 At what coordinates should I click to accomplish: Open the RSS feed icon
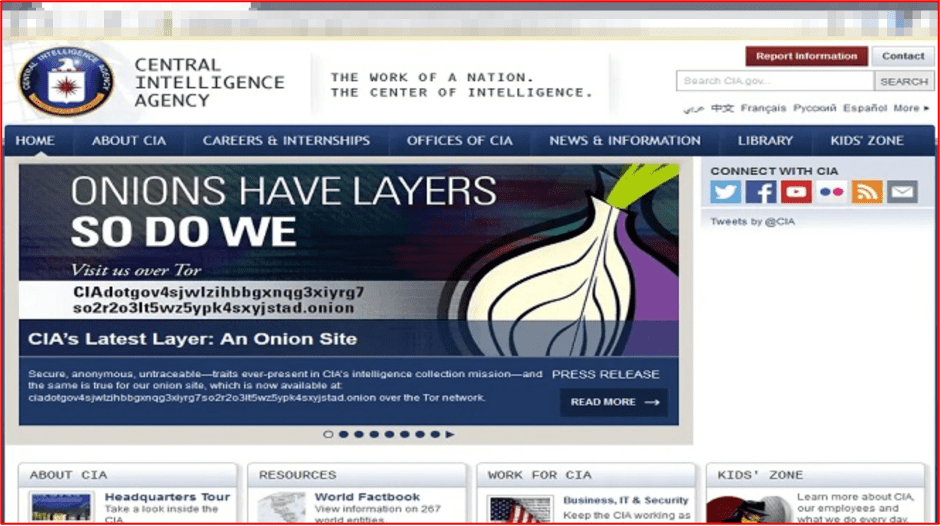(x=867, y=192)
